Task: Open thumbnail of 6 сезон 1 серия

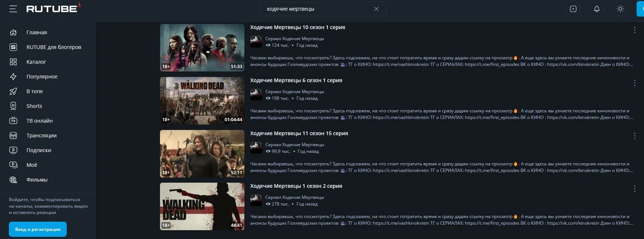Action: [x=202, y=101]
